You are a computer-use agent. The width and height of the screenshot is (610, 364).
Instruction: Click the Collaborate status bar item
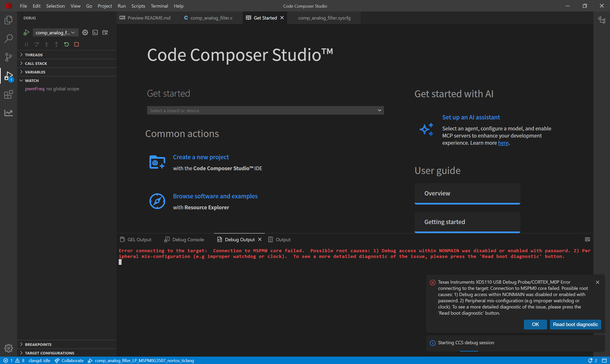69,361
